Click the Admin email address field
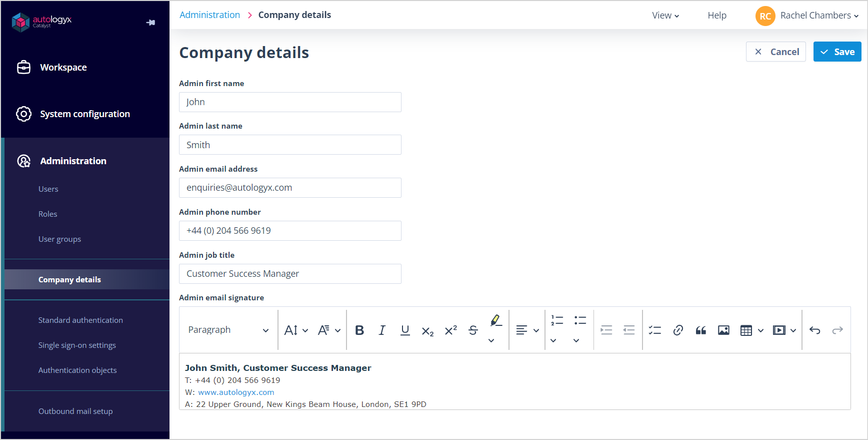The height and width of the screenshot is (440, 868). click(290, 188)
